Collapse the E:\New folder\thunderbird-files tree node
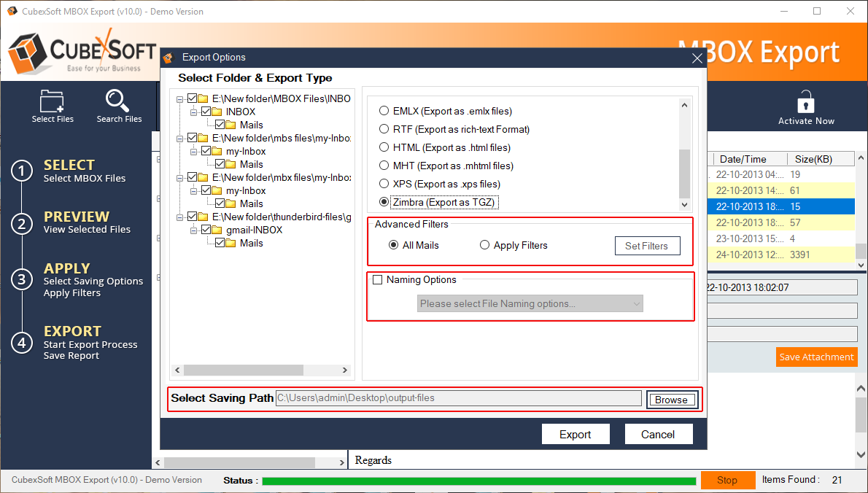The height and width of the screenshot is (493, 868). 180,217
